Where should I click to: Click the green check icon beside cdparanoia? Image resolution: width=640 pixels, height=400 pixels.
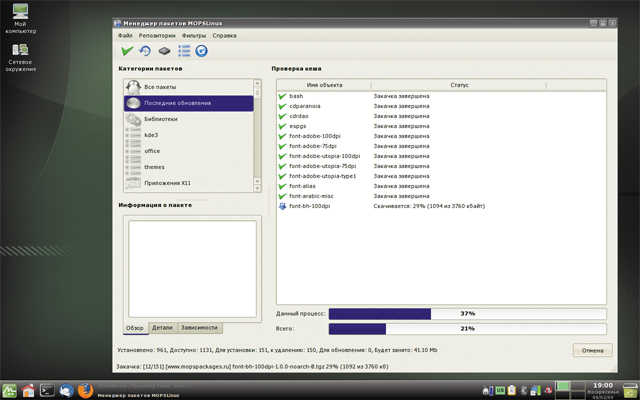[282, 106]
